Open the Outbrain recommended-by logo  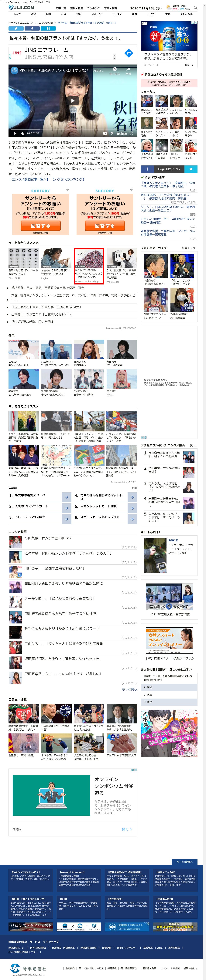[130, 328]
